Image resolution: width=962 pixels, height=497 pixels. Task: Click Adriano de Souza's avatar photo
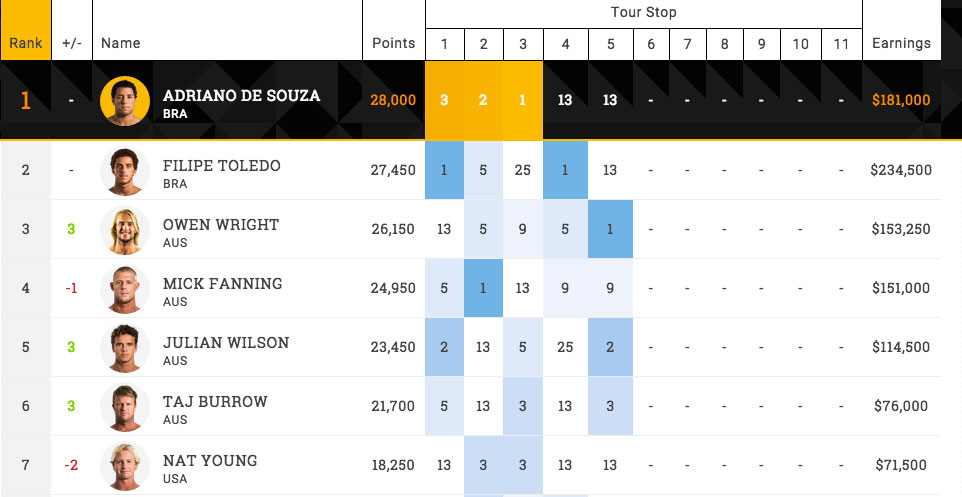coord(125,101)
